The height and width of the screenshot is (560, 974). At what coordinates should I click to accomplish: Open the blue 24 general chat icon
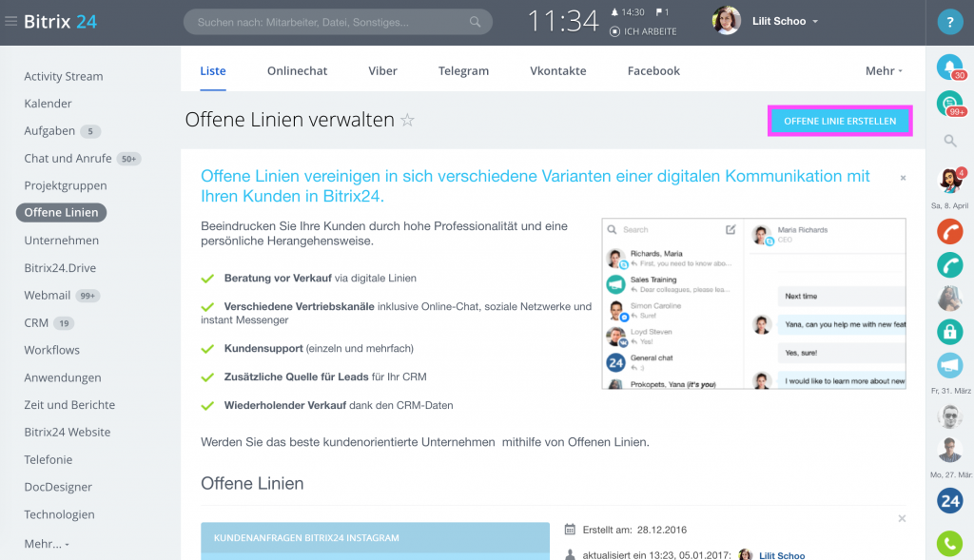pos(950,501)
